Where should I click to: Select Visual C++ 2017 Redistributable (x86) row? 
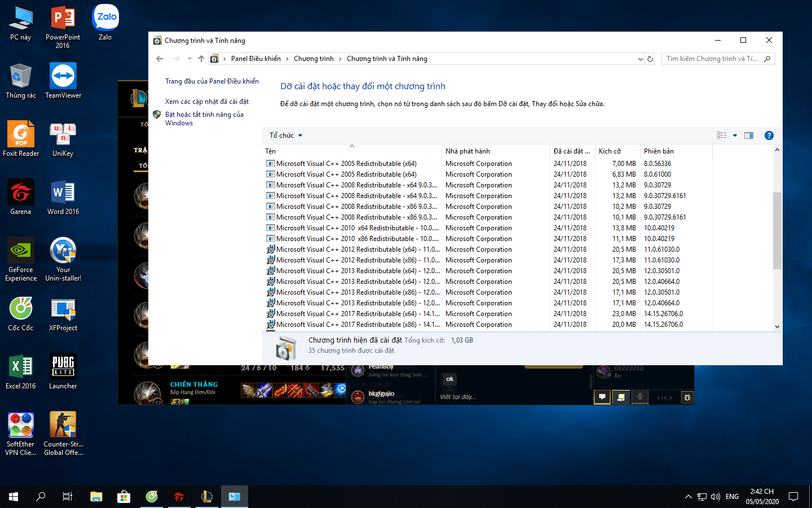488,325
